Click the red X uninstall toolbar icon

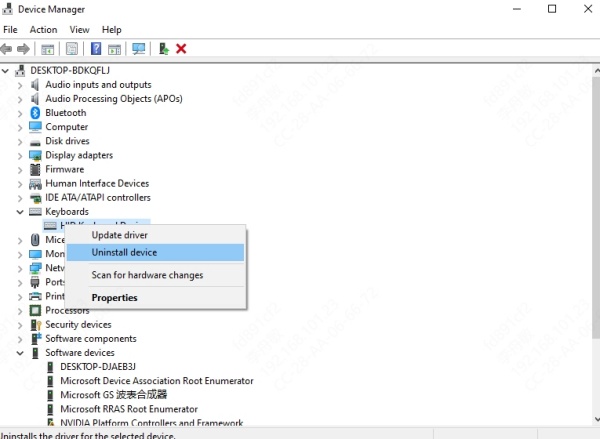click(181, 49)
